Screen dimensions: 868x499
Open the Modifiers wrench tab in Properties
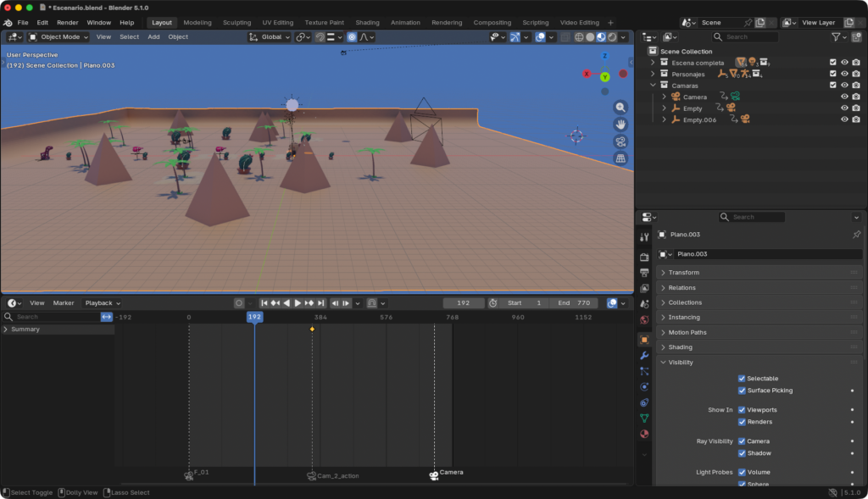point(644,355)
